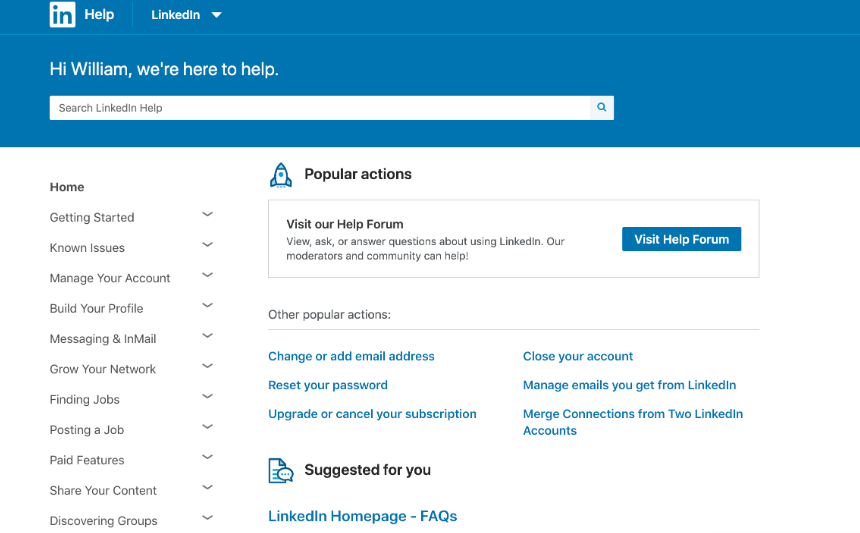Open Manage emails you get from LinkedIn

[629, 385]
